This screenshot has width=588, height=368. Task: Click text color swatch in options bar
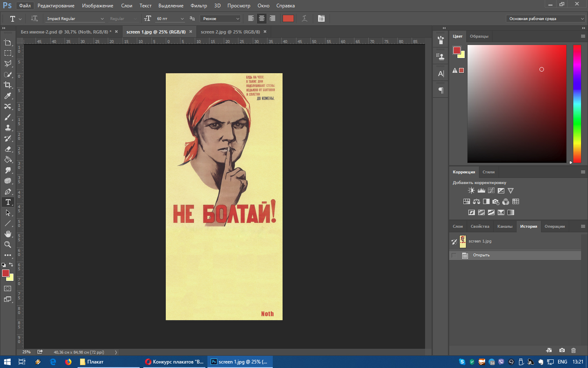pos(288,18)
